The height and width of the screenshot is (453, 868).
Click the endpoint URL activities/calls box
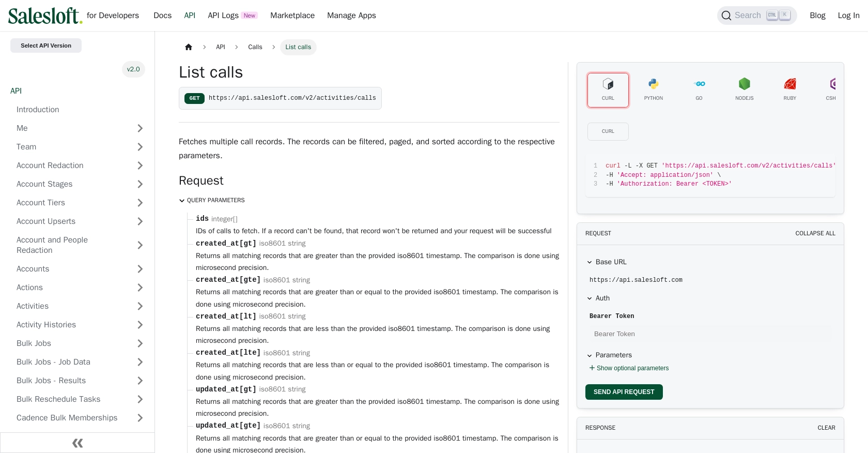pos(280,98)
